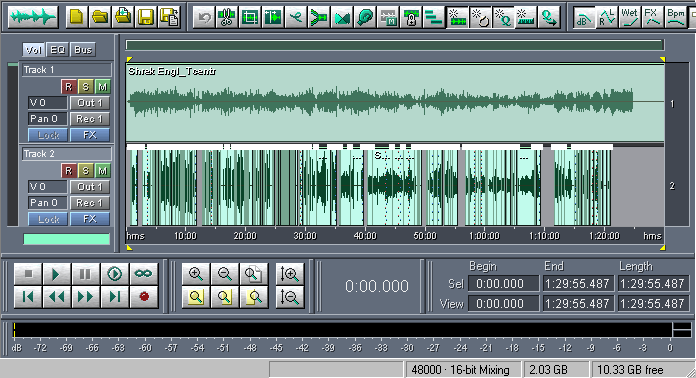Open Track 2 FX settings
Screen dimensions: 696x378
pyautogui.click(x=90, y=219)
